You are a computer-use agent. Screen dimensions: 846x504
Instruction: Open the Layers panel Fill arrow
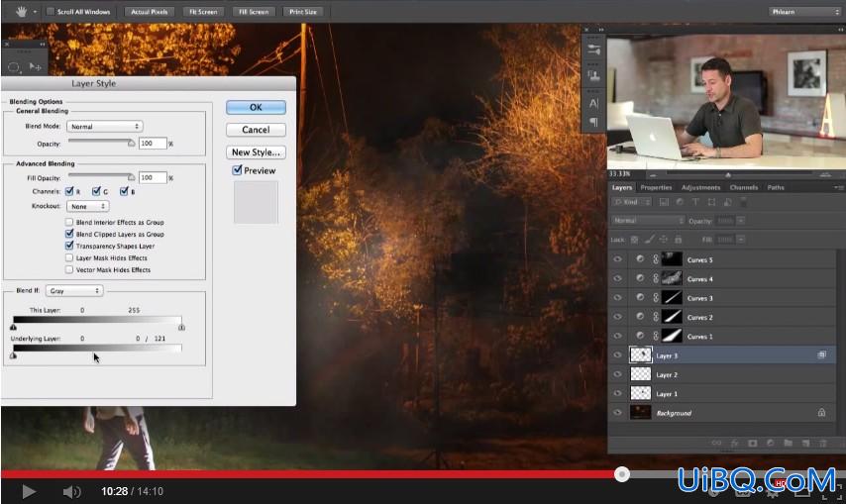pyautogui.click(x=741, y=240)
